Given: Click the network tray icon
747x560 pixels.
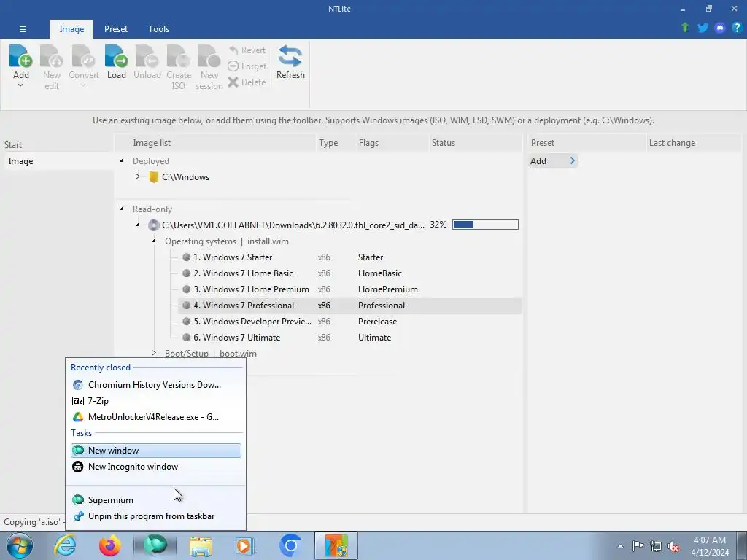Looking at the screenshot, I should pyautogui.click(x=656, y=546).
